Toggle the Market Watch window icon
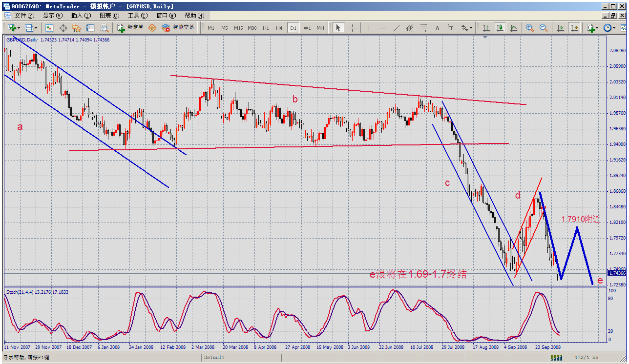This screenshot has width=629, height=364. (49, 28)
